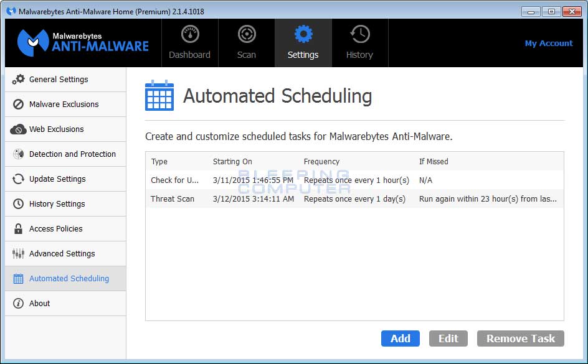Close the Malwarebytes window

[x=572, y=12]
